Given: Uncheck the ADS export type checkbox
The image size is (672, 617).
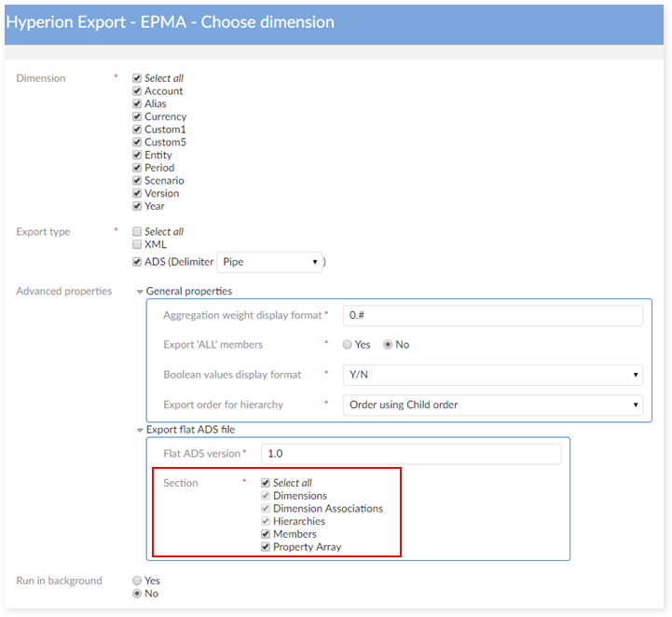Looking at the screenshot, I should point(137,262).
